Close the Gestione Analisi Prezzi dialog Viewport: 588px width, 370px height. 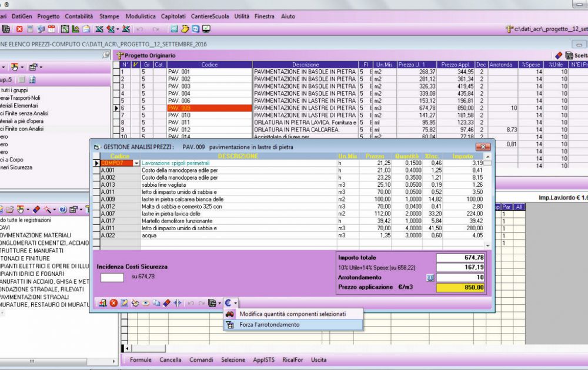tap(483, 147)
